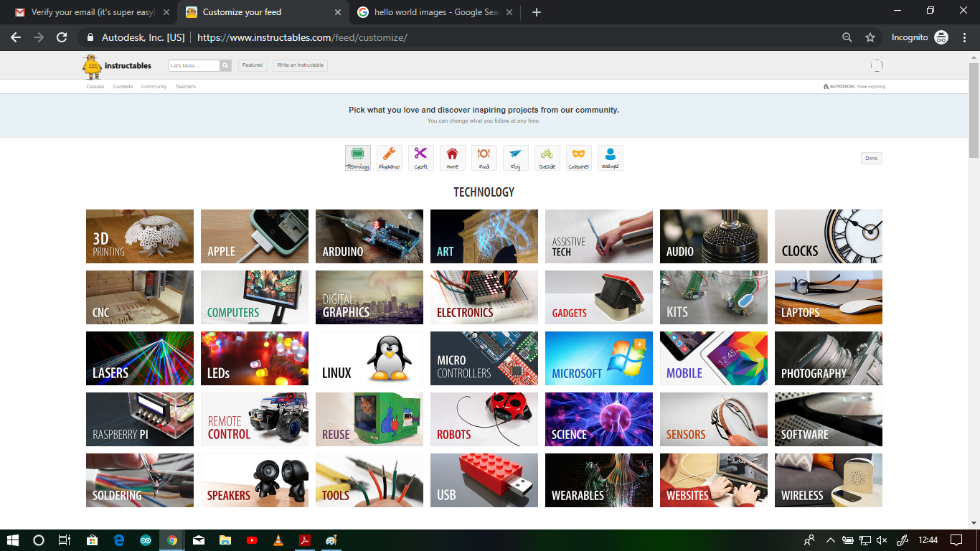Open the Paint app in the taskbar
980x551 pixels.
coord(331,540)
